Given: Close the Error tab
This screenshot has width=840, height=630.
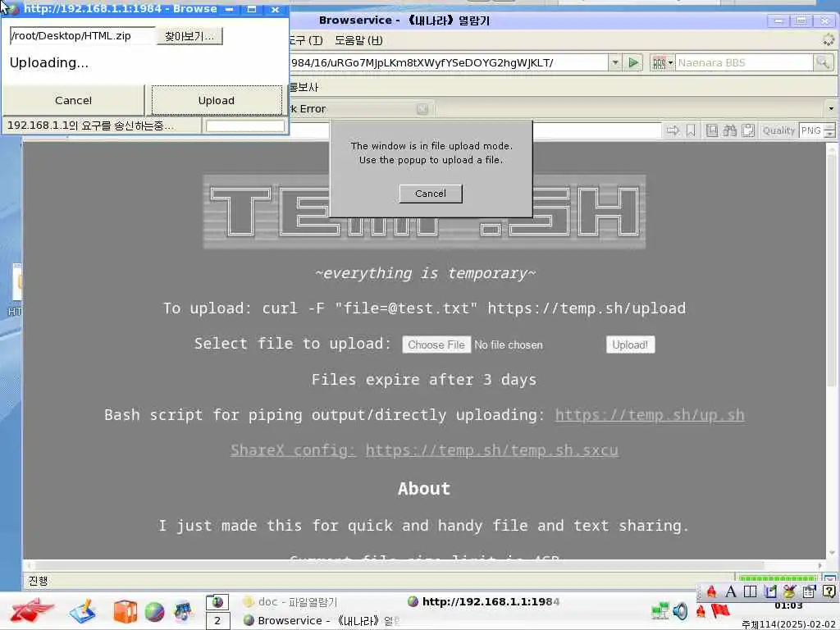Looking at the screenshot, I should (422, 109).
